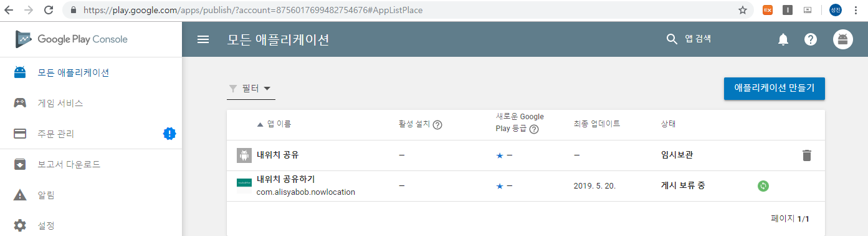Open the developer account avatar
Screen dimensions: 868x236
(x=843, y=39)
